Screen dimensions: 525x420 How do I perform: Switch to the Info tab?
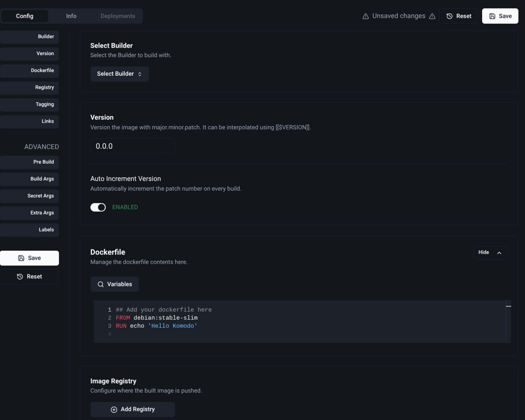(71, 16)
